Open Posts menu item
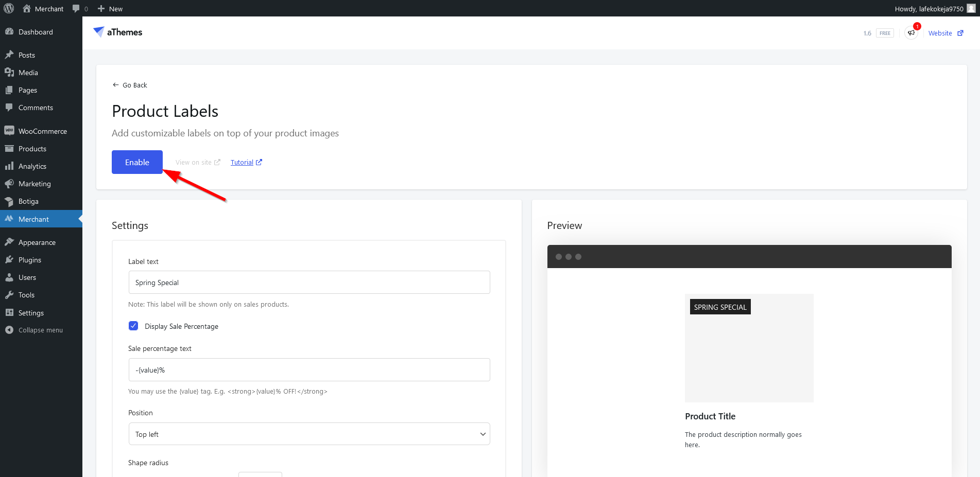Viewport: 980px width, 477px height. (41, 55)
